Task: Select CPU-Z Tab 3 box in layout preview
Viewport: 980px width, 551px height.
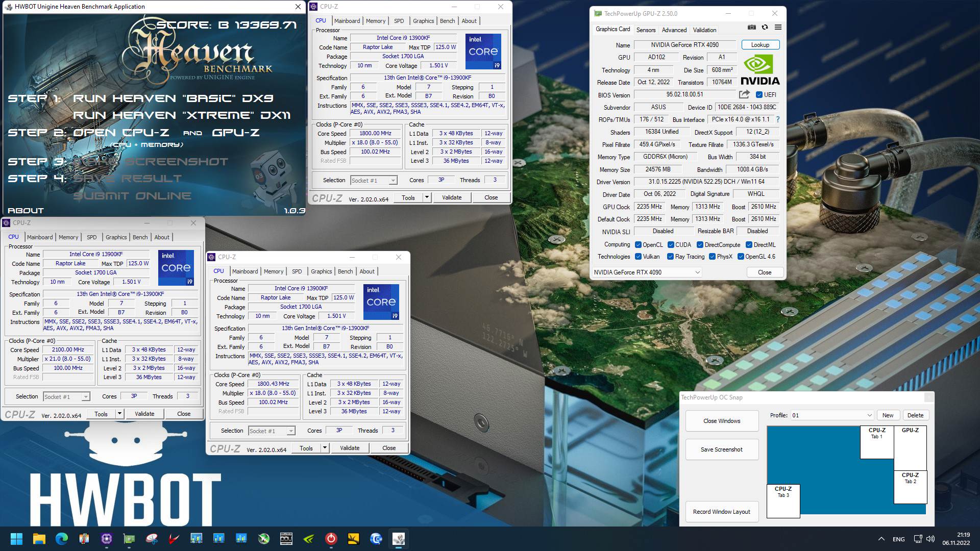Action: tap(783, 501)
